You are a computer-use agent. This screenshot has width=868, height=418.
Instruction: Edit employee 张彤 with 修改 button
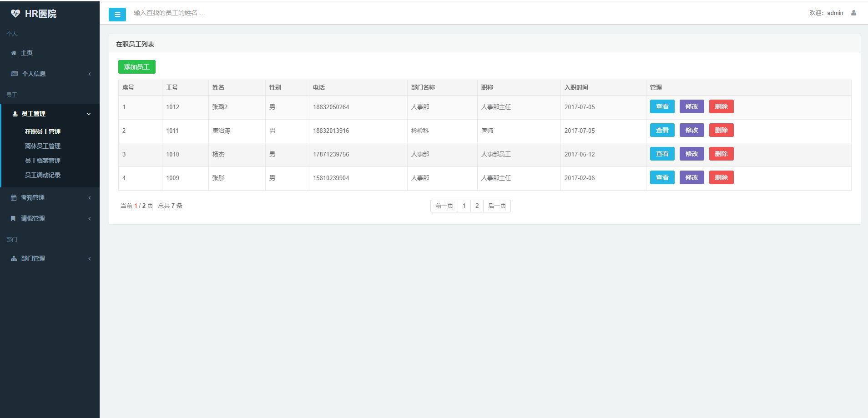(692, 177)
